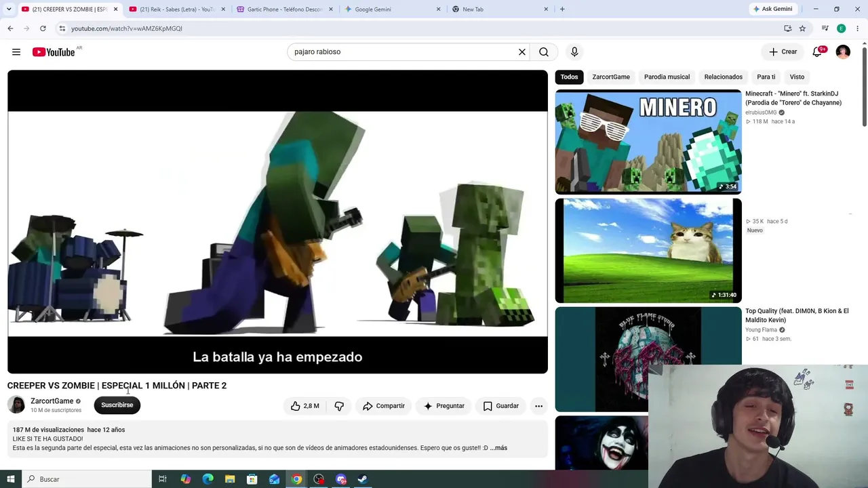Open a new browser tab
Viewport: 868px width, 488px height.
coord(562,9)
